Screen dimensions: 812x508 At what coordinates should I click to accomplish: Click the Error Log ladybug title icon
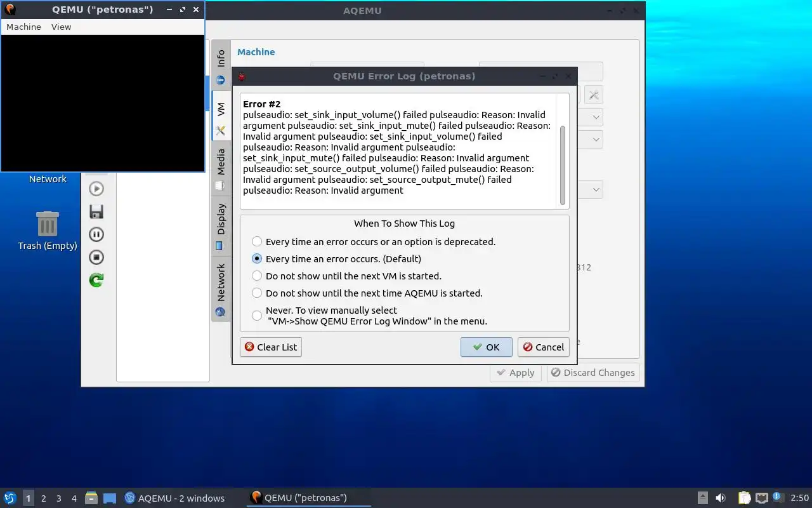point(241,76)
